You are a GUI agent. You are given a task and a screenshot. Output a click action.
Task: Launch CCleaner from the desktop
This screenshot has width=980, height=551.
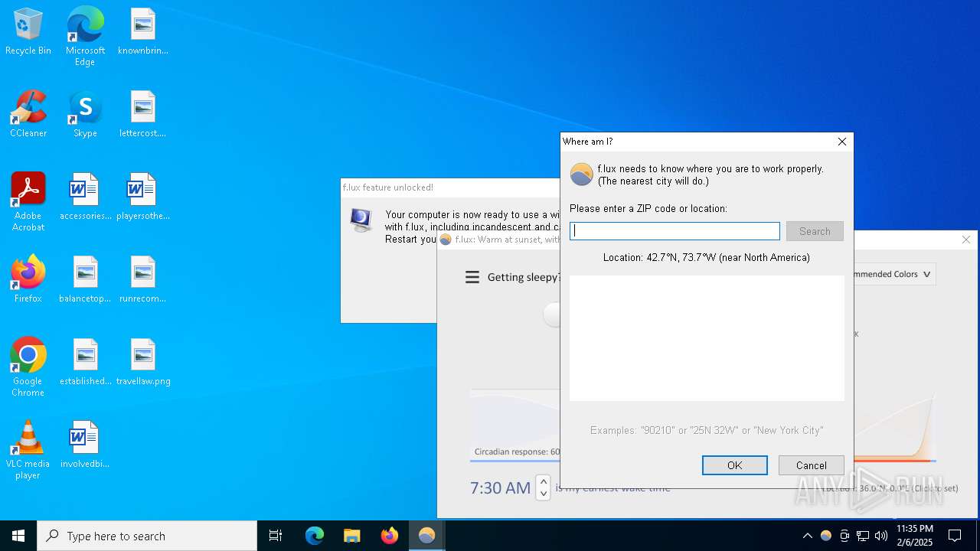click(28, 115)
